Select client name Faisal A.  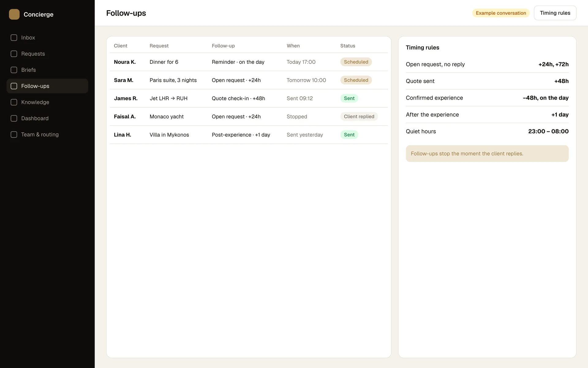[x=125, y=117]
